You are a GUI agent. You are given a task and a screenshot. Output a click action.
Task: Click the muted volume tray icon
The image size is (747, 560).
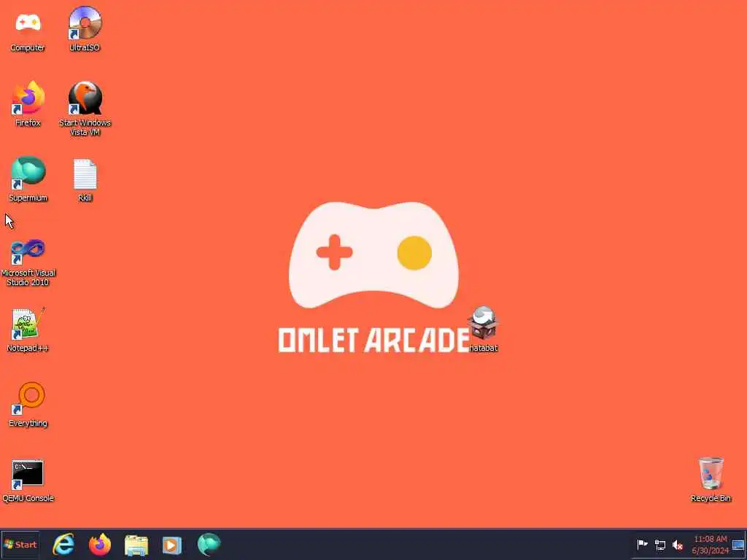click(678, 545)
